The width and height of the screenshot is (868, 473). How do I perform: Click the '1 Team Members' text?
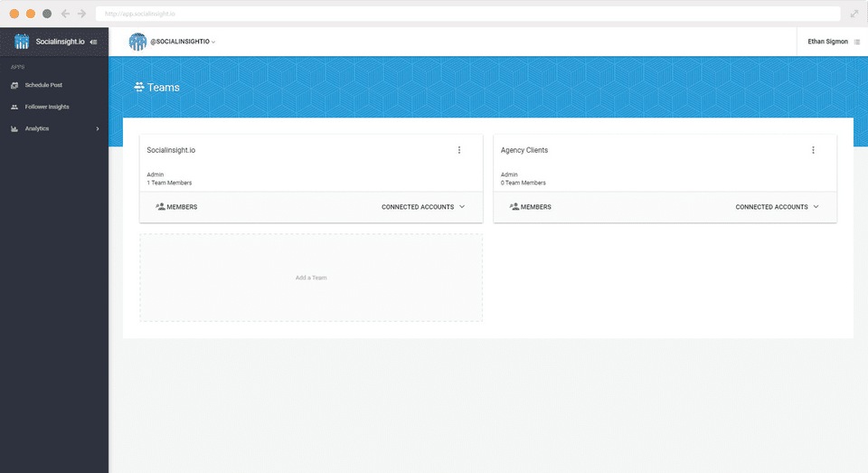click(169, 183)
